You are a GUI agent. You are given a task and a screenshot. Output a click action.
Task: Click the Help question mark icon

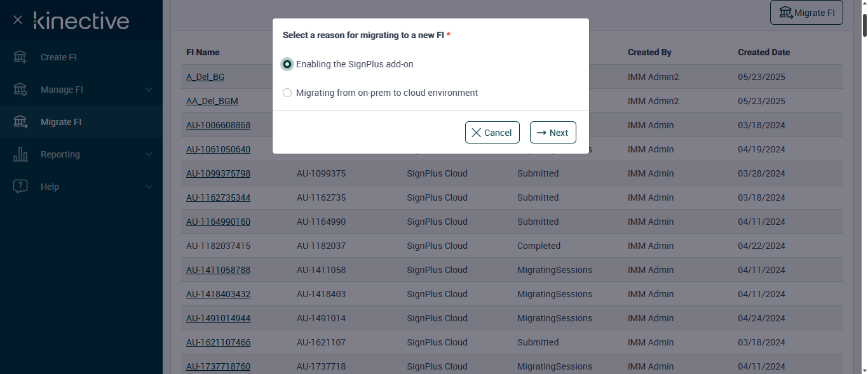[x=20, y=187]
